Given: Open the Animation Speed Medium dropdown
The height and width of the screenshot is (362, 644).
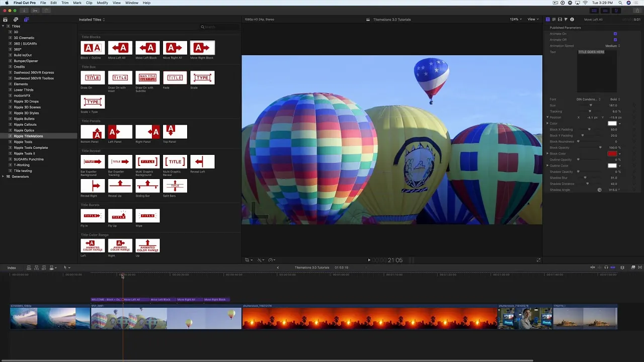Looking at the screenshot, I should coord(612,46).
